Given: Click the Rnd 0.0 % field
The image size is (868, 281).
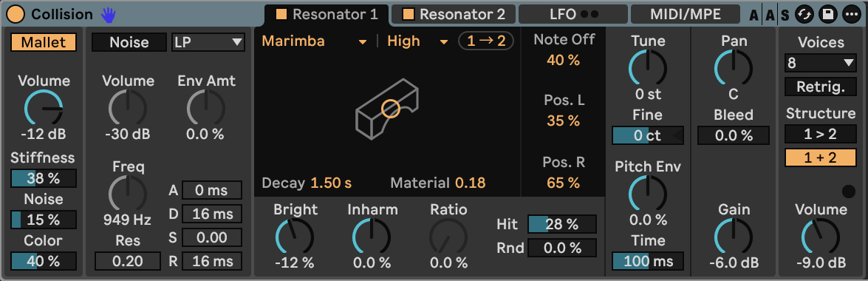Looking at the screenshot, I should (x=562, y=248).
